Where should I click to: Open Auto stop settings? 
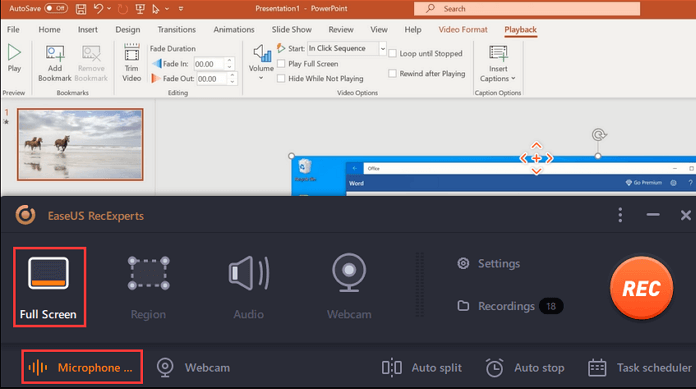525,368
